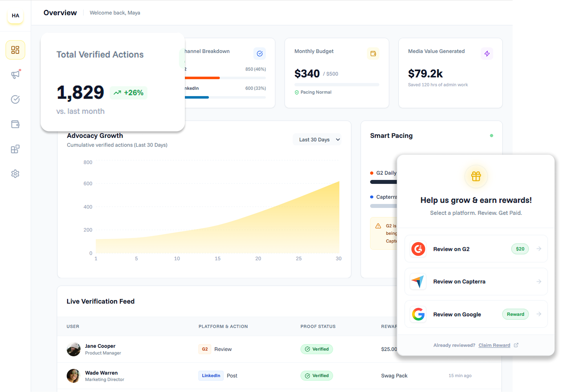Click the HA logo badge
This screenshot has height=392, width=561.
point(15,16)
